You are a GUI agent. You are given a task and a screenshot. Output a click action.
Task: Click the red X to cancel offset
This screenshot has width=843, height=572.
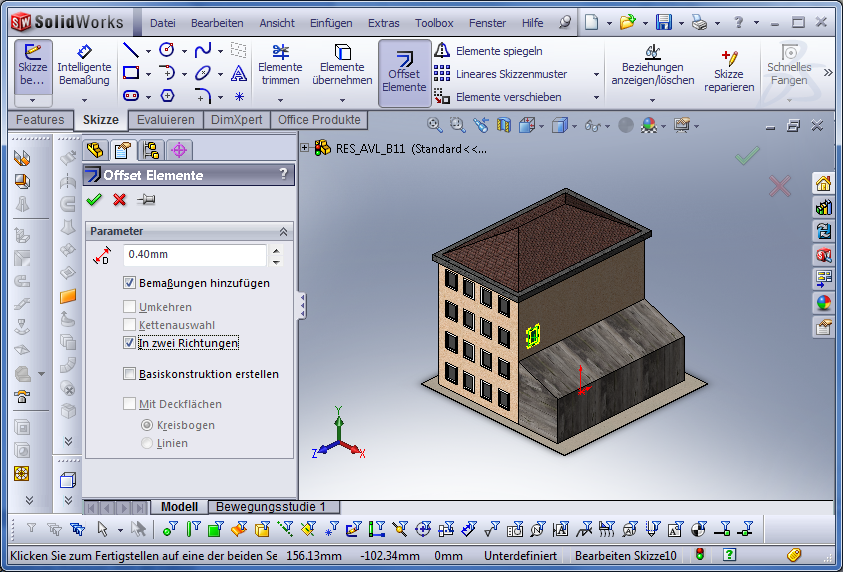coord(120,200)
